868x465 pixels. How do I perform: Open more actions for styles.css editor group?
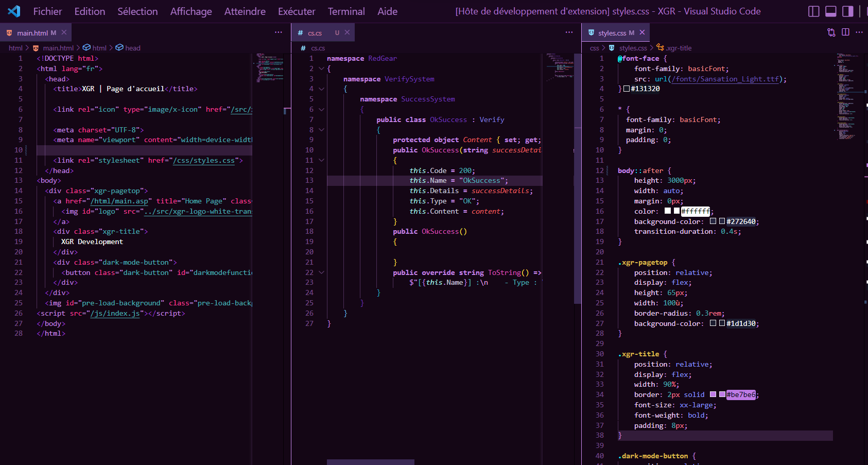[859, 32]
